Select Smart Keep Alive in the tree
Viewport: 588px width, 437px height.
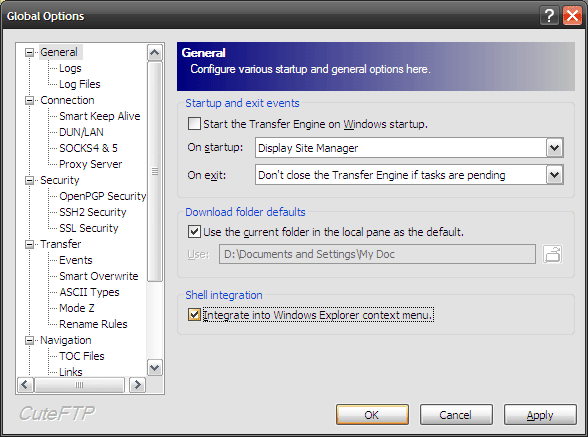point(100,116)
